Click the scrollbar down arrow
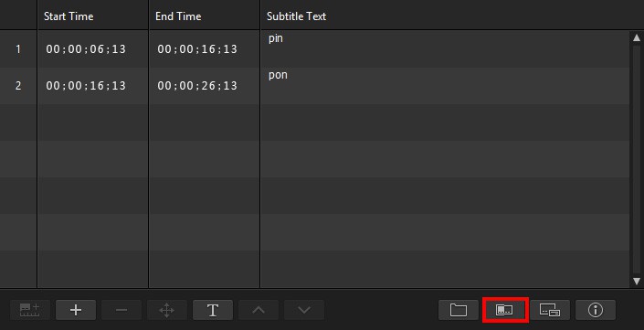 (637, 282)
